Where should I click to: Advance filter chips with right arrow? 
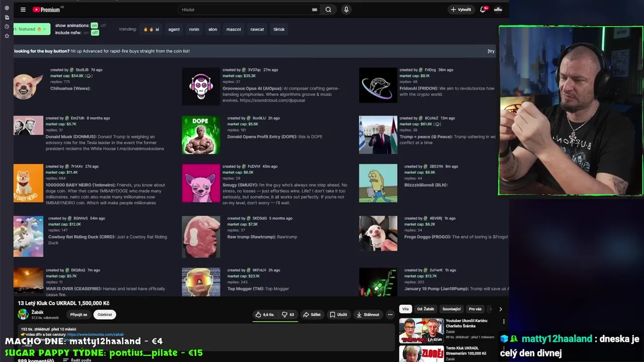501,309
